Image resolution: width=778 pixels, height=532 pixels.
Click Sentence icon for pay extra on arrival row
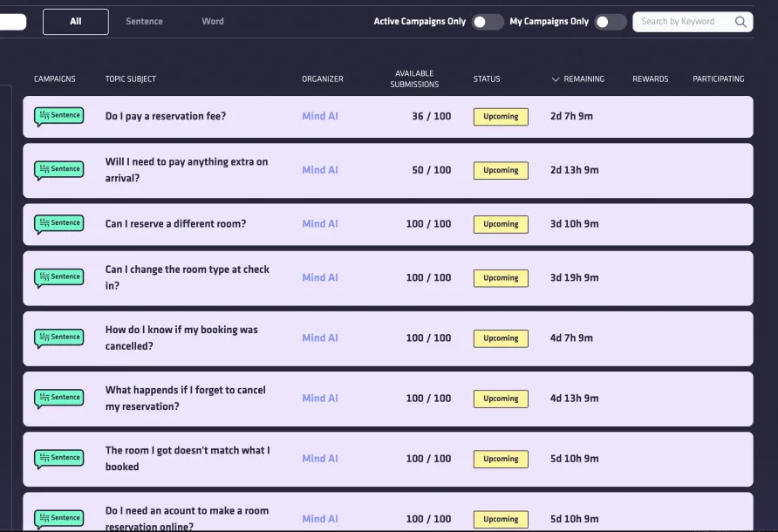tap(58, 170)
